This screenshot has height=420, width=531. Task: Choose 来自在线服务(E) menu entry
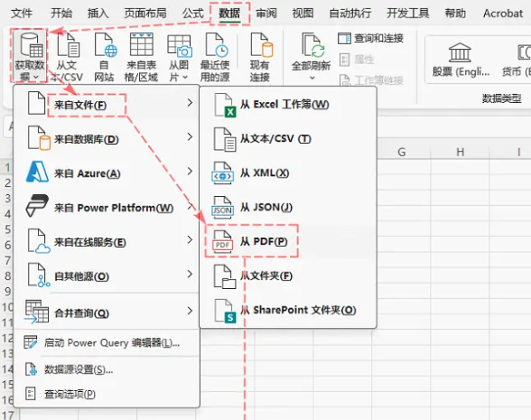coord(107,241)
